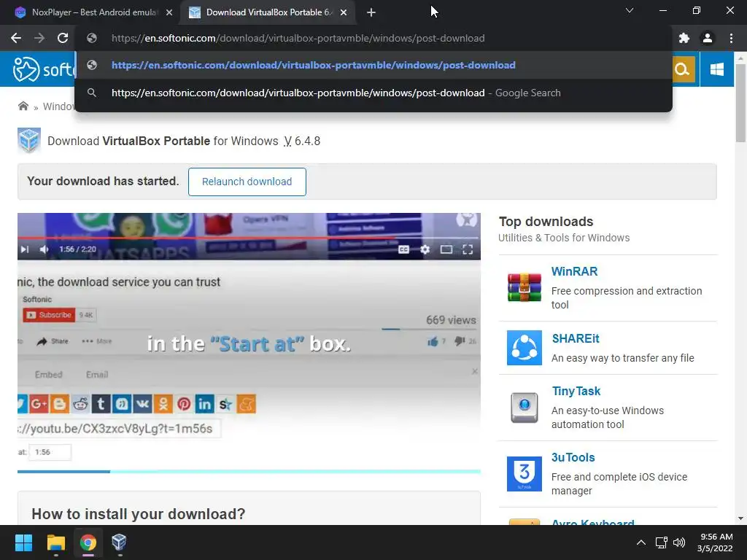
Task: Click the Relaunch download button
Action: coord(247,182)
